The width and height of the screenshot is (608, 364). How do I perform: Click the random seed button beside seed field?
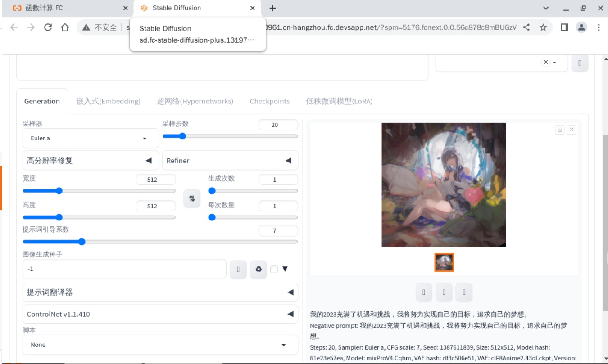click(x=238, y=270)
